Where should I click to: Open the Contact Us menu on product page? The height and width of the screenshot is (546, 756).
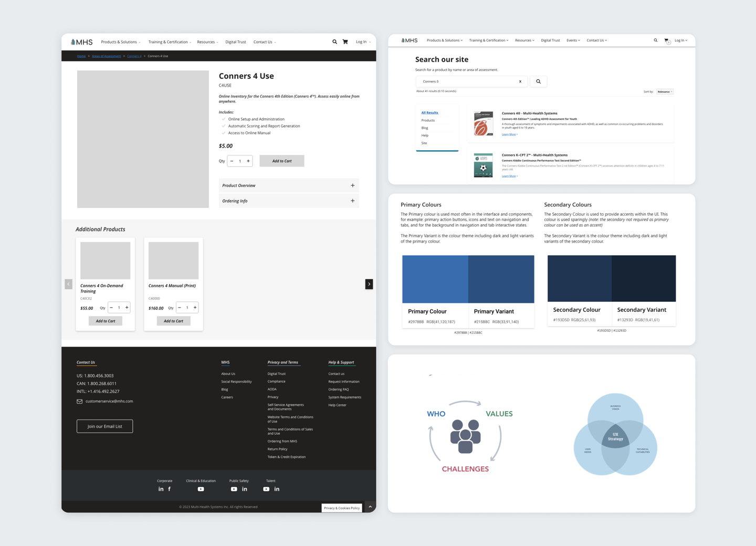265,42
